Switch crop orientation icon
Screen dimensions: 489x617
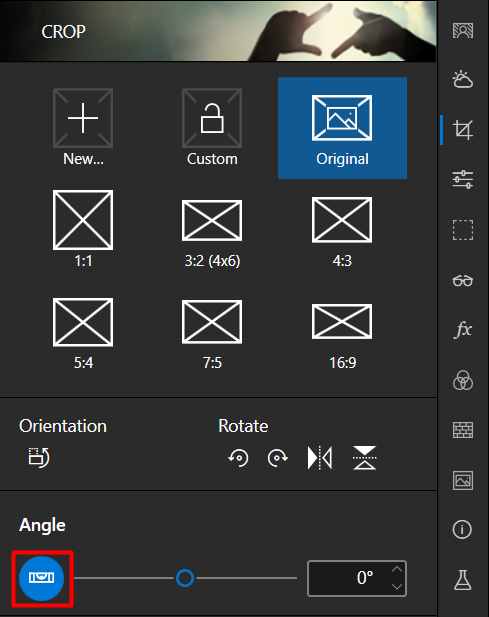pyautogui.click(x=39, y=457)
